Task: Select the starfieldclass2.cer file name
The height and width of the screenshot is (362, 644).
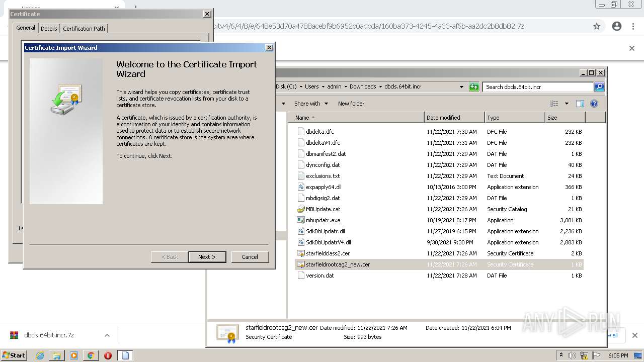Action: coord(328,253)
